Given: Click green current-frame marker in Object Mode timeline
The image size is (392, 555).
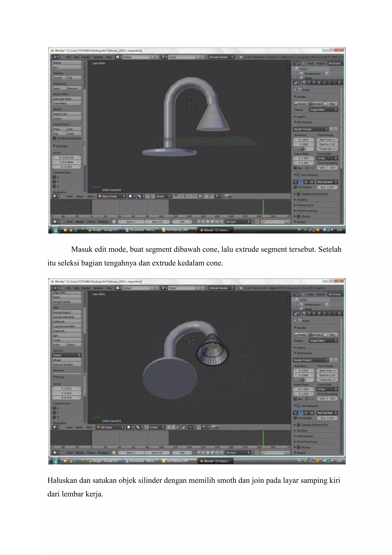Looking at the screenshot, I should (263, 207).
